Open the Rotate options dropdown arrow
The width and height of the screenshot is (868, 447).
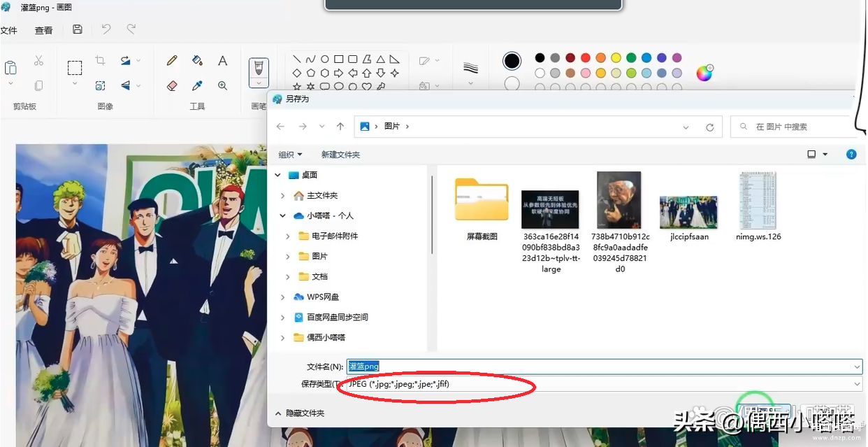(138, 61)
